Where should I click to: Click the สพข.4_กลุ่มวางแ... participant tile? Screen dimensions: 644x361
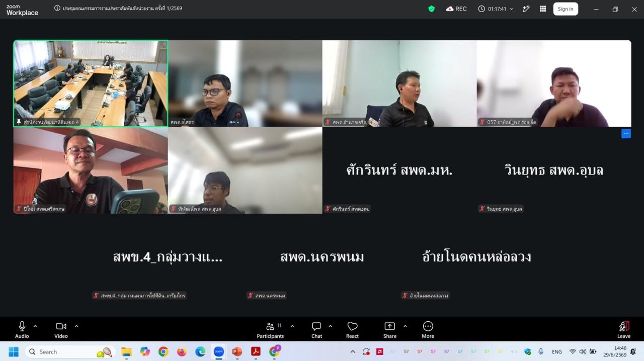[x=168, y=257]
